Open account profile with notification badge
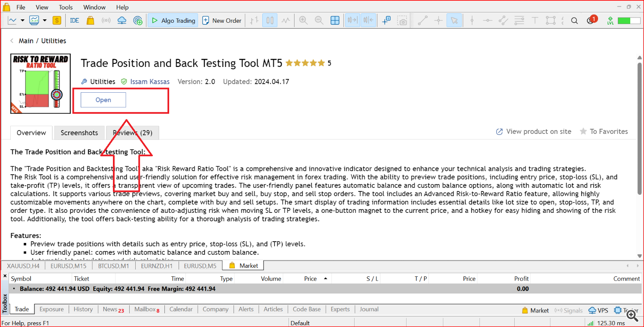644x327 pixels. coord(592,20)
